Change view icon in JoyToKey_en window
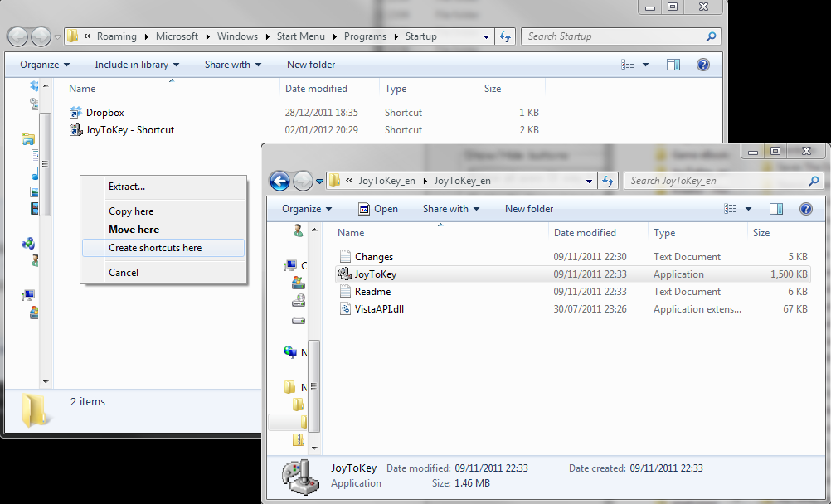 point(731,209)
